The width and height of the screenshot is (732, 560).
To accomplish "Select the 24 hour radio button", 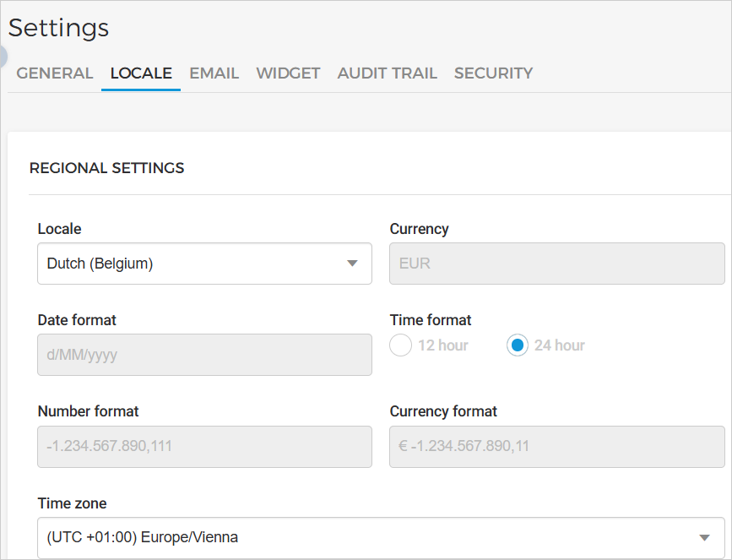I will [x=518, y=345].
